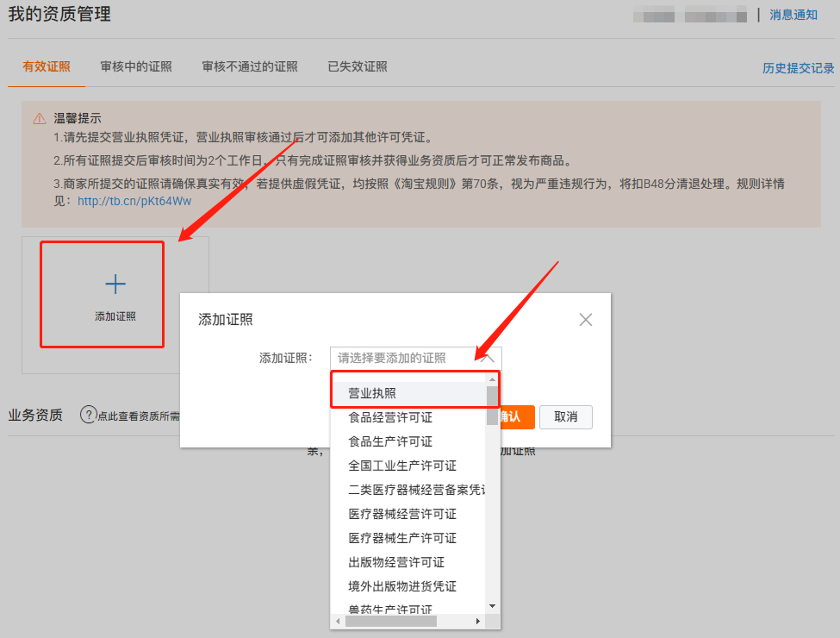840x638 pixels.
Task: Click the warning triangle icon in 温馨提示
Action: [x=40, y=119]
